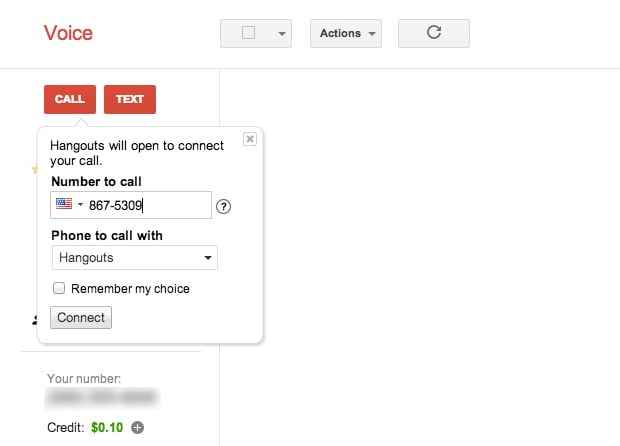This screenshot has width=620, height=446.
Task: Click the red CALL button
Action: [70, 99]
